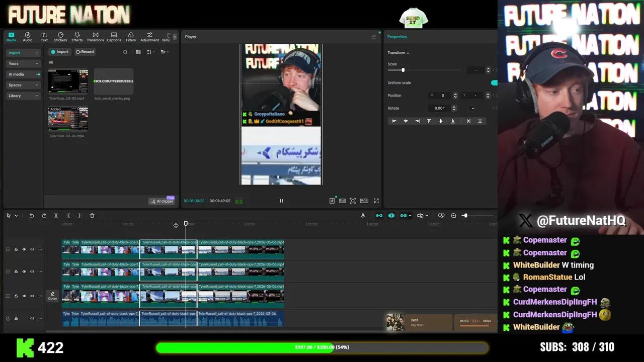The image size is (644, 362).
Task: Align clip right in Properties
Action: coord(417,121)
